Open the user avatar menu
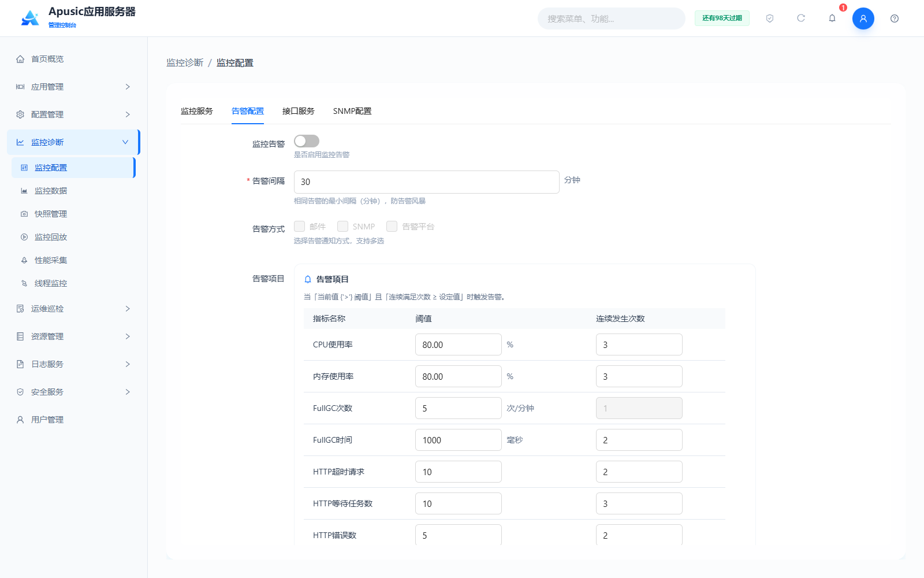The width and height of the screenshot is (924, 578). click(863, 18)
